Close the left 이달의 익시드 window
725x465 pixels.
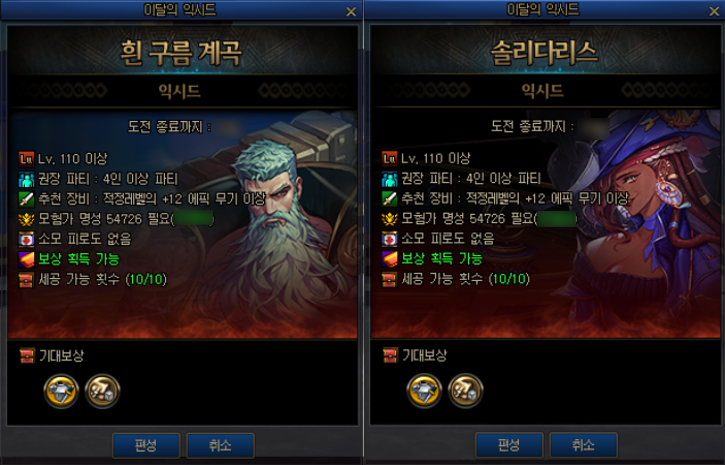coord(351,12)
